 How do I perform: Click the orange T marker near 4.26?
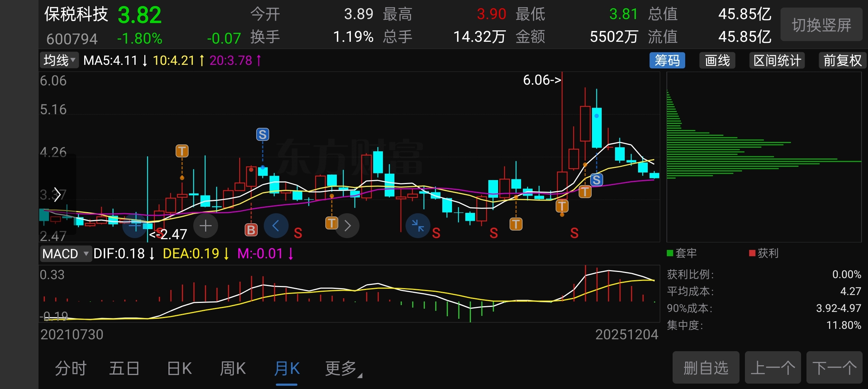click(182, 151)
